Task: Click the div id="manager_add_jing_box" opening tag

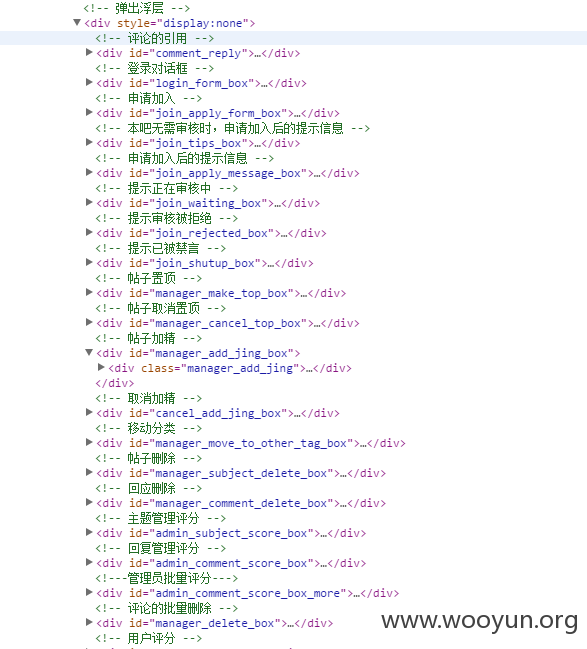Action: (x=198, y=353)
